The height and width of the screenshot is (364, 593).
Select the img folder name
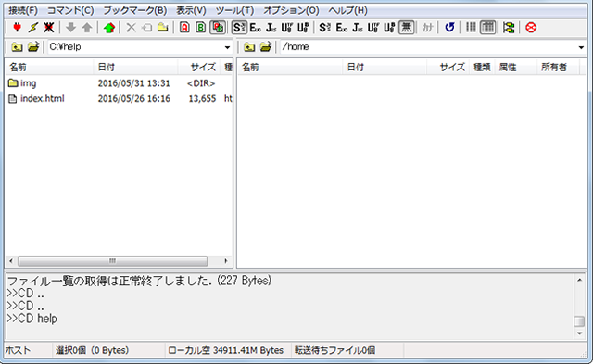tap(29, 82)
